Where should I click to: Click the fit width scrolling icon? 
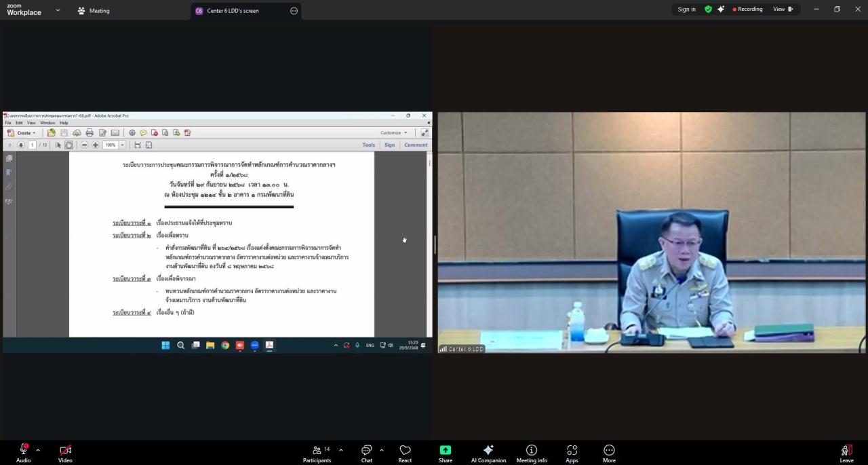[138, 145]
